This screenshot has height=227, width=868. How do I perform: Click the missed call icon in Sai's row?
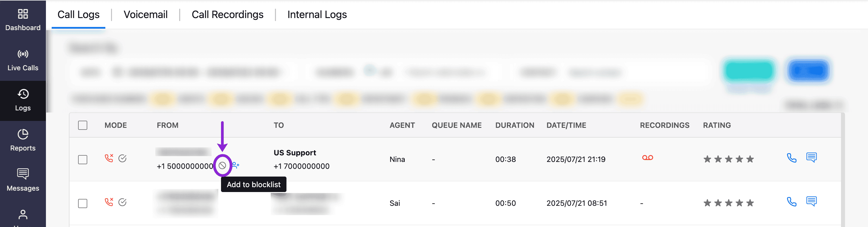coord(109,202)
